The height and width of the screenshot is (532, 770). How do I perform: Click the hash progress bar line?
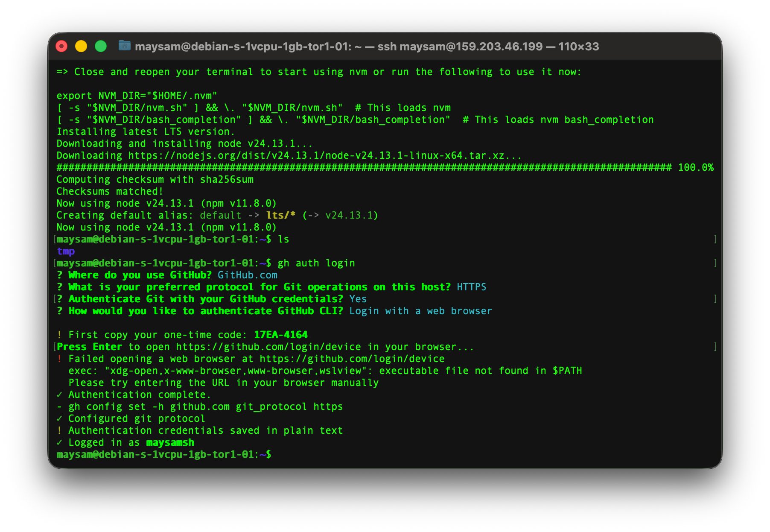pos(364,167)
